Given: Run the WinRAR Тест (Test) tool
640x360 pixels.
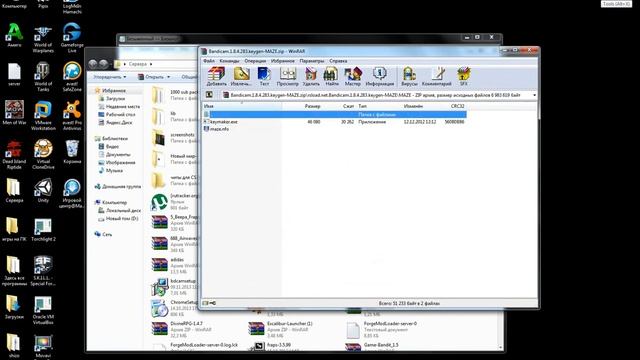Looking at the screenshot, I should pos(264,76).
